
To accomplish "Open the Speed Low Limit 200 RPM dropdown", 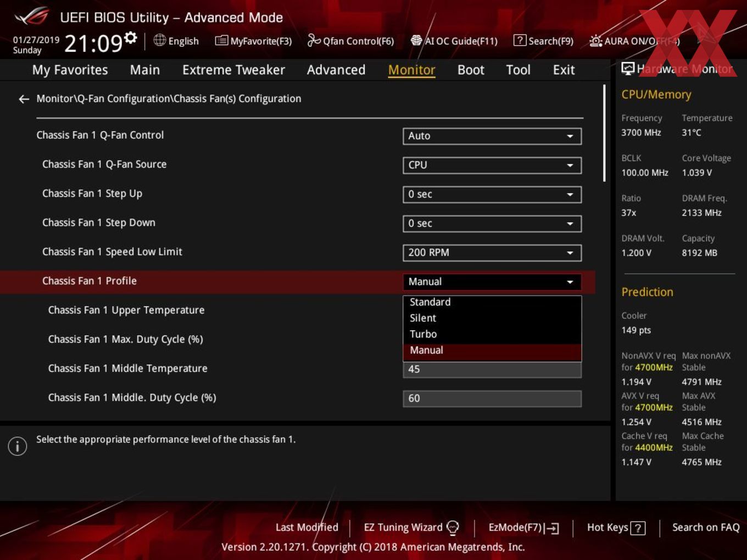I will [492, 253].
